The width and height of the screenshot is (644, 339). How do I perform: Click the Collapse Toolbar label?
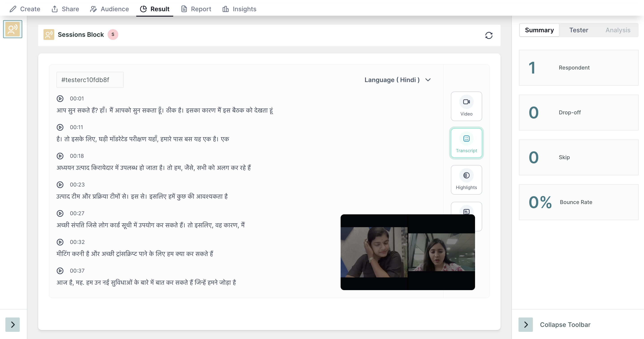pos(565,325)
